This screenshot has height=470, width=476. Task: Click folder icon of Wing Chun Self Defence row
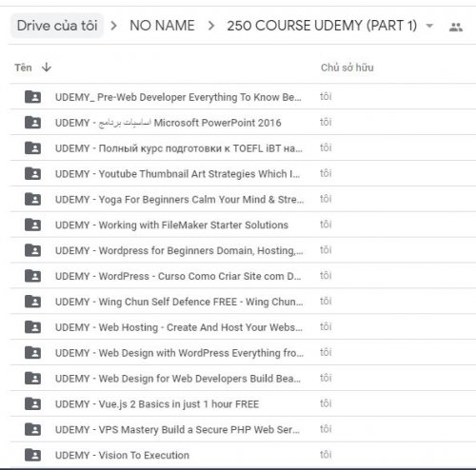[x=32, y=302]
